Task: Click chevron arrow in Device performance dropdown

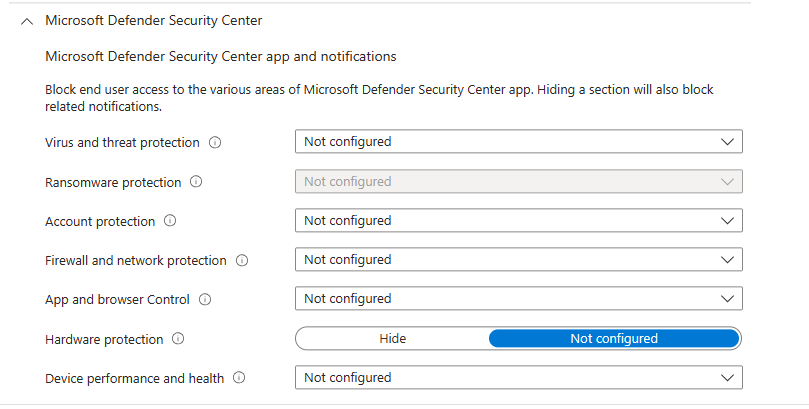Action: tap(727, 378)
